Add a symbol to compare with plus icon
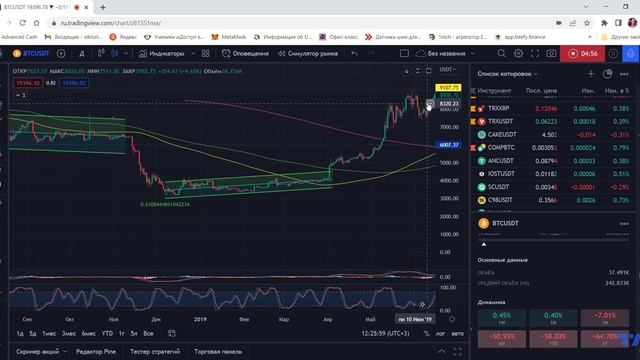The image size is (640, 360). (61, 53)
